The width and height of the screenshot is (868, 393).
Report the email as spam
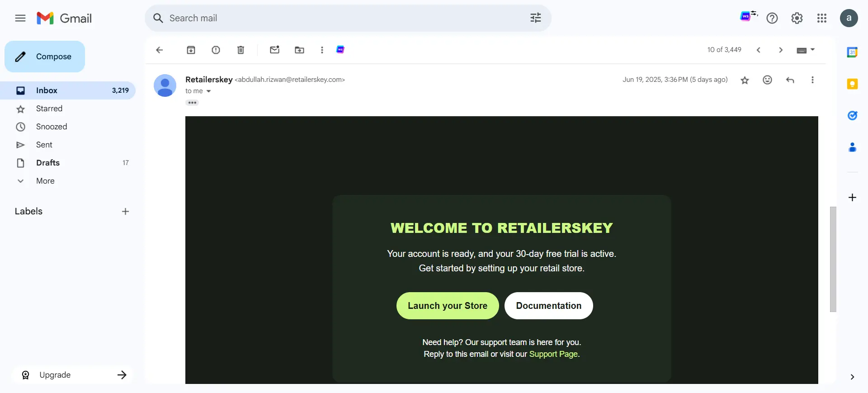(x=216, y=50)
